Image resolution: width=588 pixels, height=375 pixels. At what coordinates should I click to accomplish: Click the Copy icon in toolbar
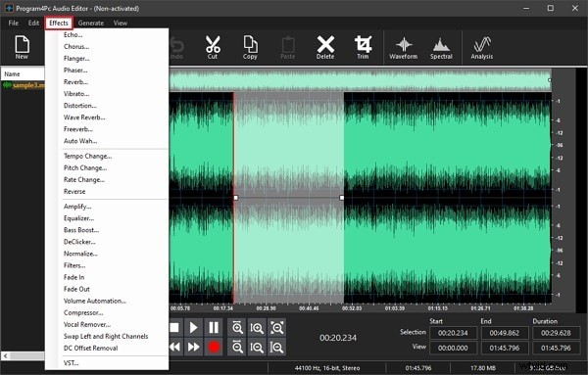(250, 47)
